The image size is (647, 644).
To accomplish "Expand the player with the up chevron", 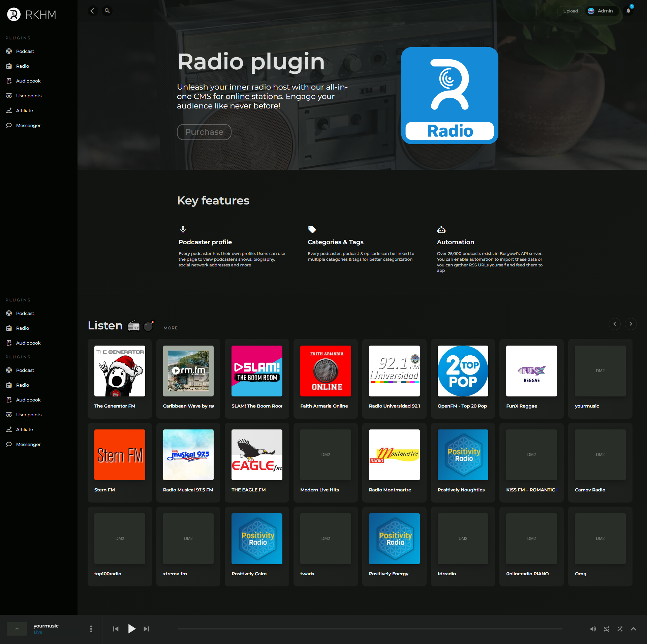I will tap(634, 629).
